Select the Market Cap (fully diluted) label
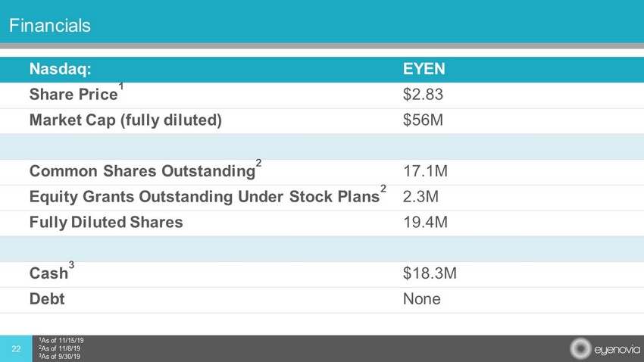Image resolution: width=644 pixels, height=362 pixels. [x=126, y=121]
